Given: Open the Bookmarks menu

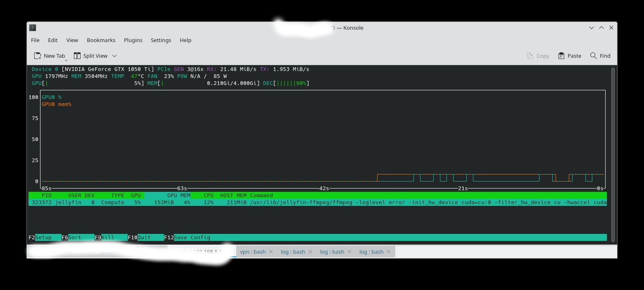Looking at the screenshot, I should tap(101, 40).
